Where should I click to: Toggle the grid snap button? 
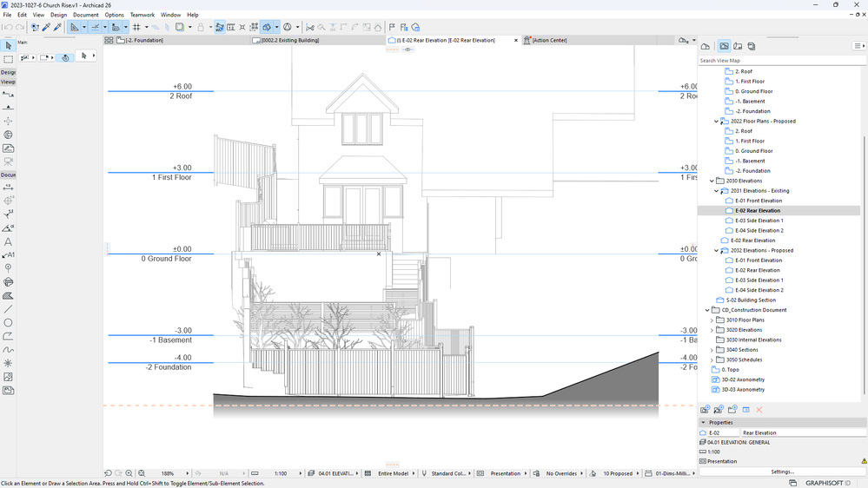(136, 27)
